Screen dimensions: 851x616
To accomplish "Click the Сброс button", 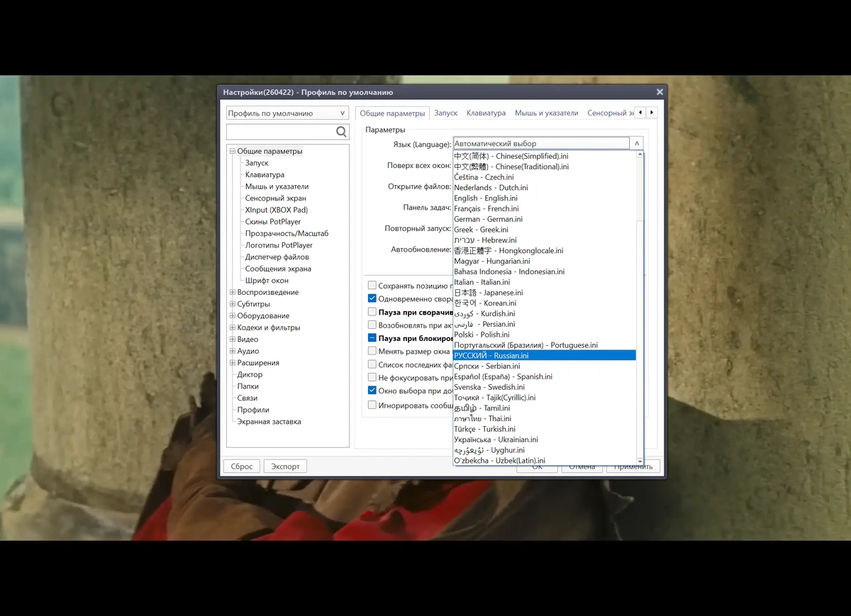I will (x=242, y=466).
